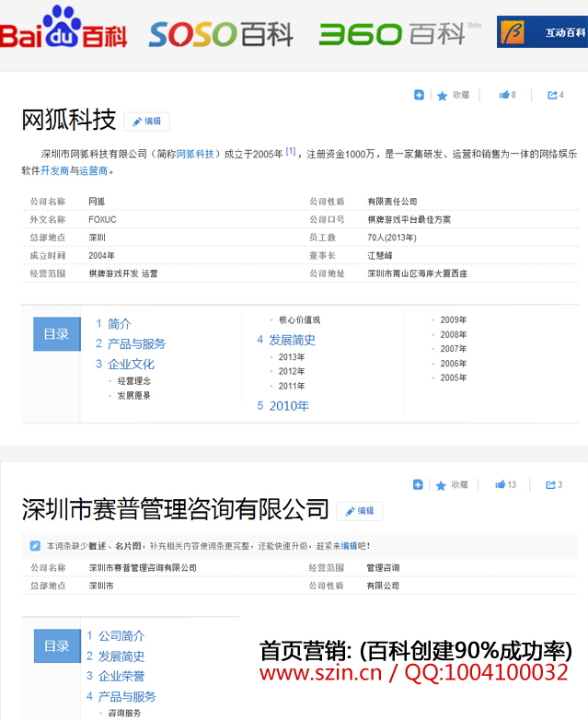Click the plus icon in 网狐科技 entry
Viewport: 588px width, 720px height.
pyautogui.click(x=419, y=95)
